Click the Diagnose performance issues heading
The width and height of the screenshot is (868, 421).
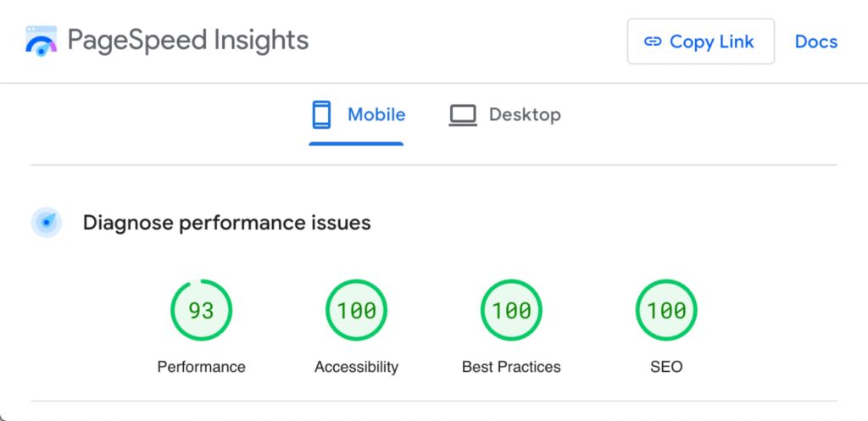pos(226,223)
